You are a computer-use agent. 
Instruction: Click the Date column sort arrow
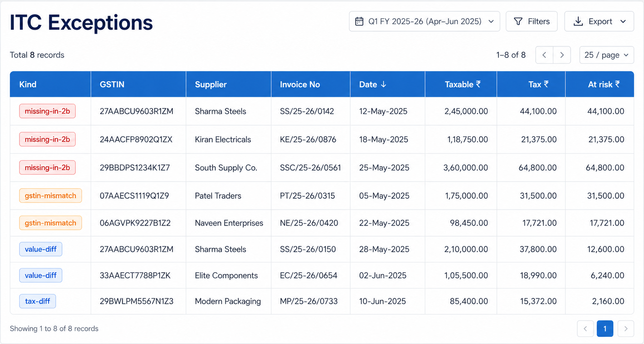(x=383, y=84)
